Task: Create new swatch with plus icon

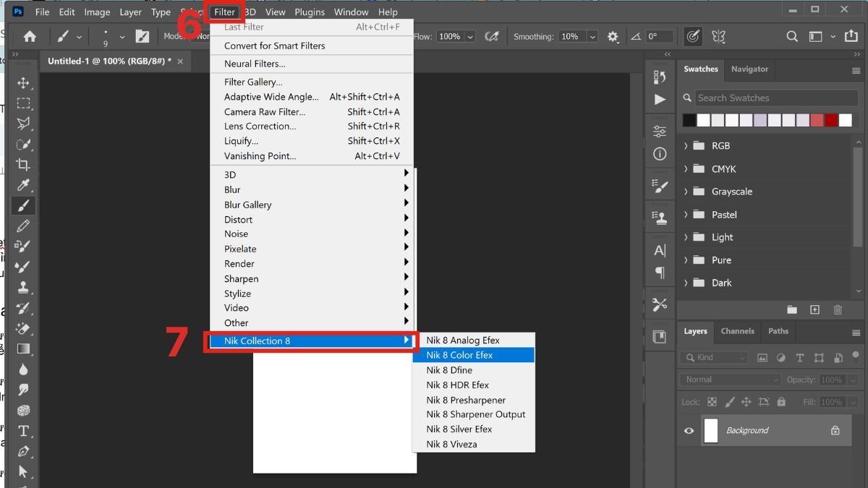Action: pyautogui.click(x=814, y=309)
